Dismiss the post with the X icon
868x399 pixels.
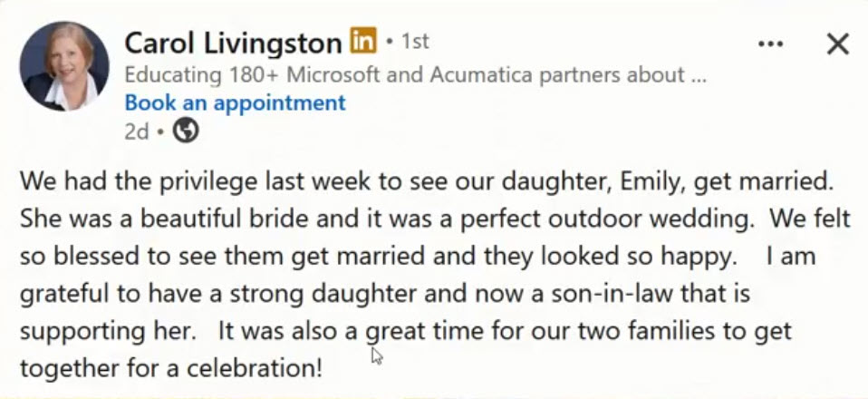point(837,44)
